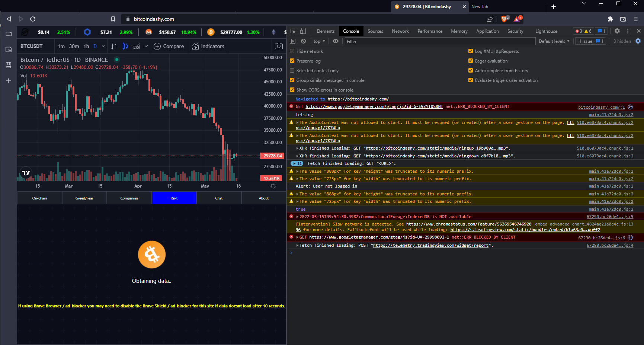Open console settings gear beside hidden count
The image size is (644, 345).
point(638,41)
